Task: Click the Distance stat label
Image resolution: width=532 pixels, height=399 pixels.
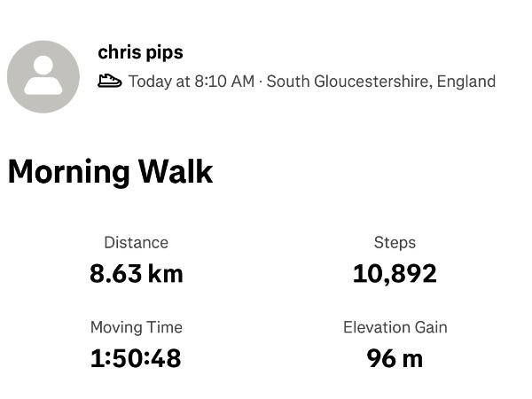Action: coord(136,242)
